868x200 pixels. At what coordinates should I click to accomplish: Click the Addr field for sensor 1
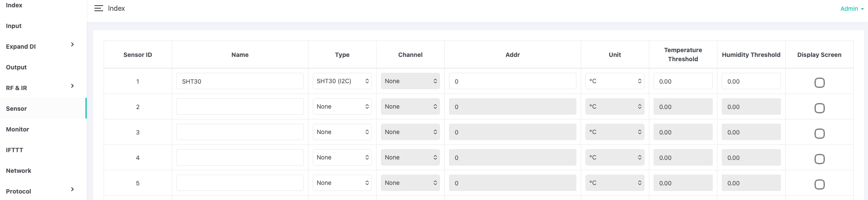(512, 81)
